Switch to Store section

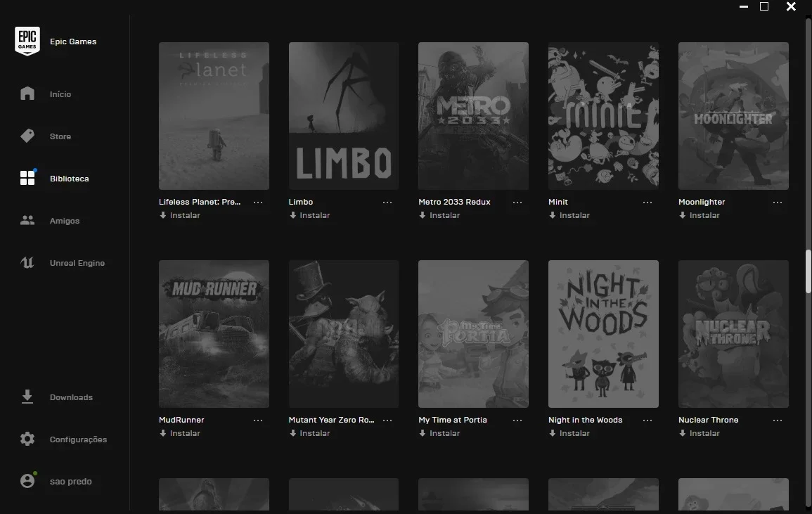(60, 136)
